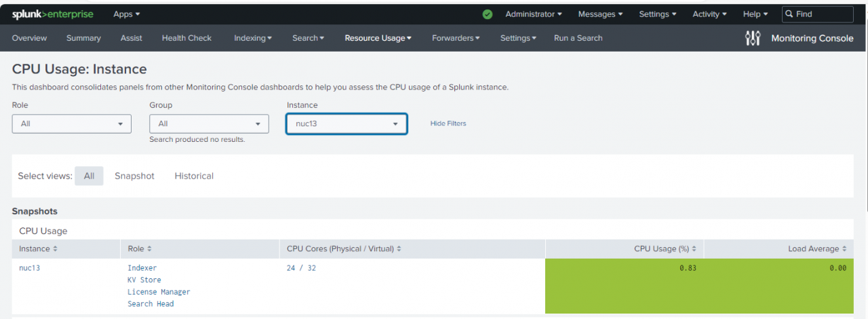Image resolution: width=868 pixels, height=319 pixels.
Task: Click the nuc13 instance link in table
Action: click(x=30, y=268)
